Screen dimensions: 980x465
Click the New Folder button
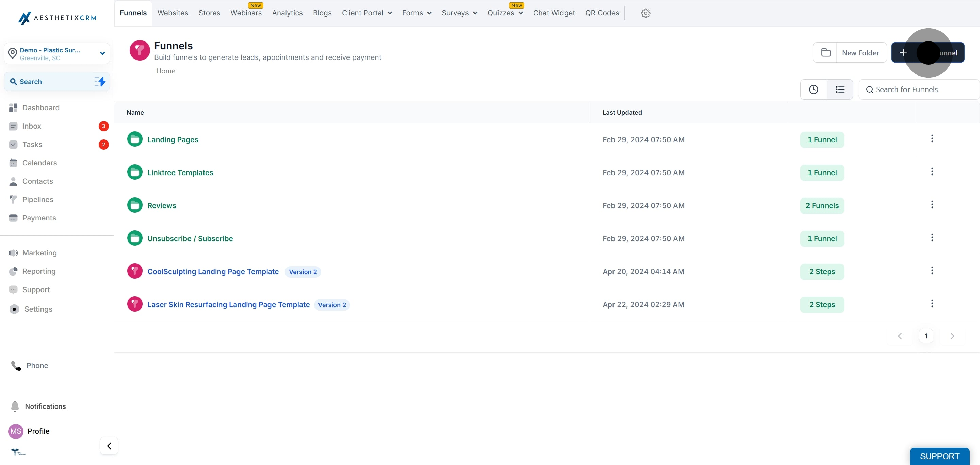[x=850, y=53]
